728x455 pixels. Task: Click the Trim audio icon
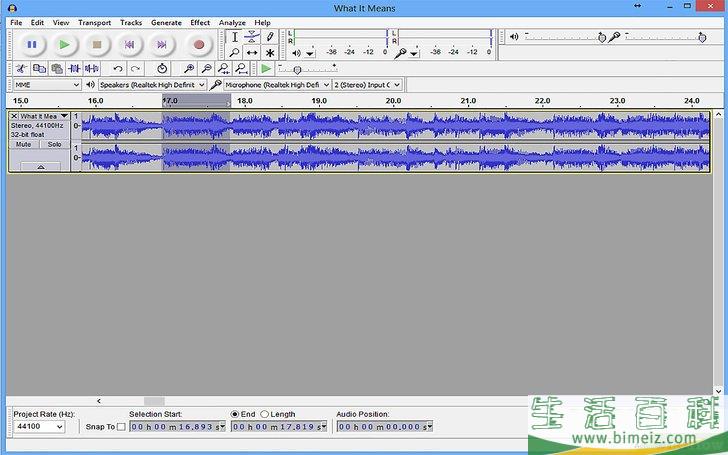(74, 69)
